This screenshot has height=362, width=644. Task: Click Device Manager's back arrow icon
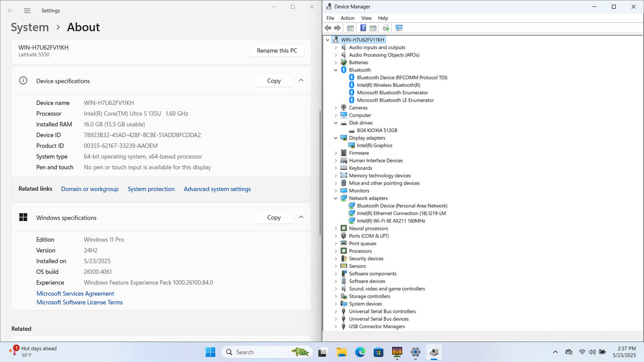328,28
